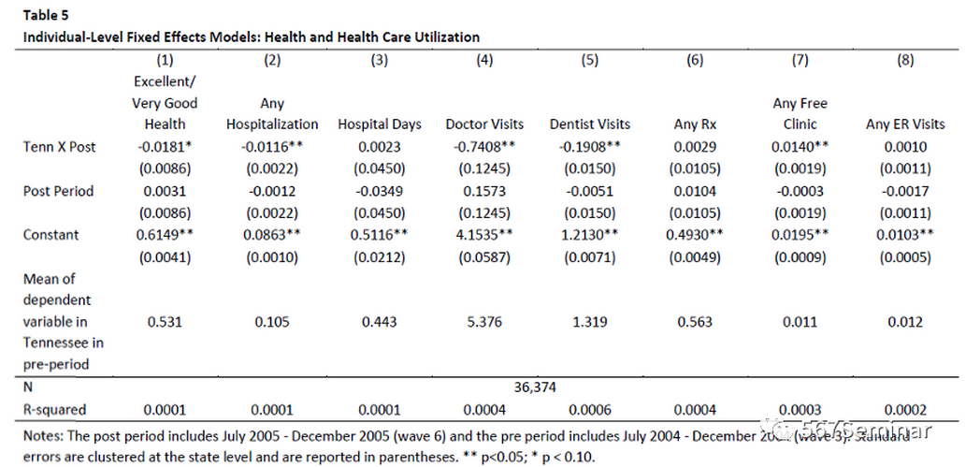The width and height of the screenshot is (980, 467).
Task: Select the pre-period mean value 5.376
Action: point(483,322)
